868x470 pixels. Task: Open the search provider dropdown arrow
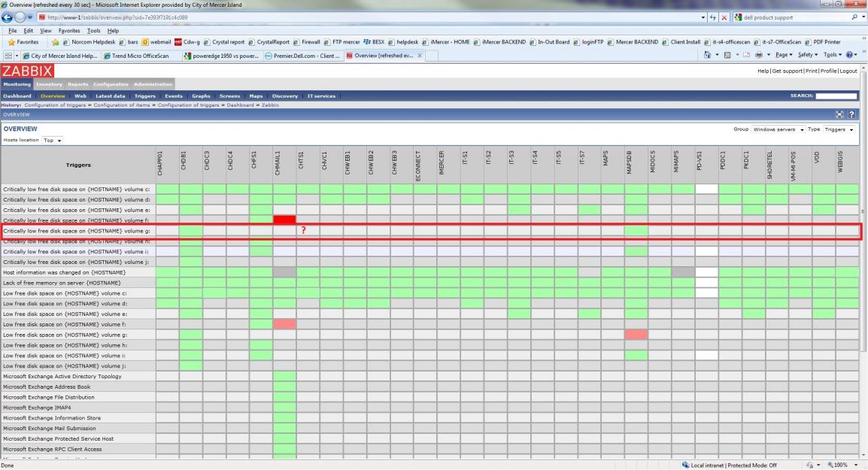tap(863, 18)
